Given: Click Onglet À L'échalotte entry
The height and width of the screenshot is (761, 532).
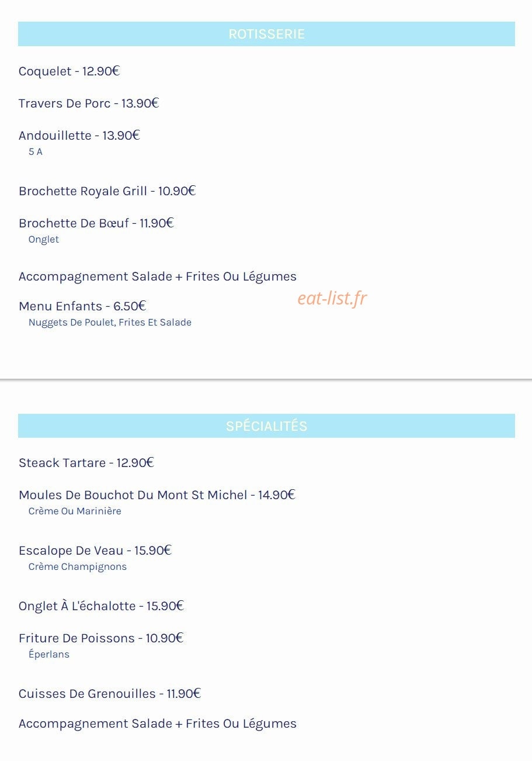Looking at the screenshot, I should coord(101,606).
